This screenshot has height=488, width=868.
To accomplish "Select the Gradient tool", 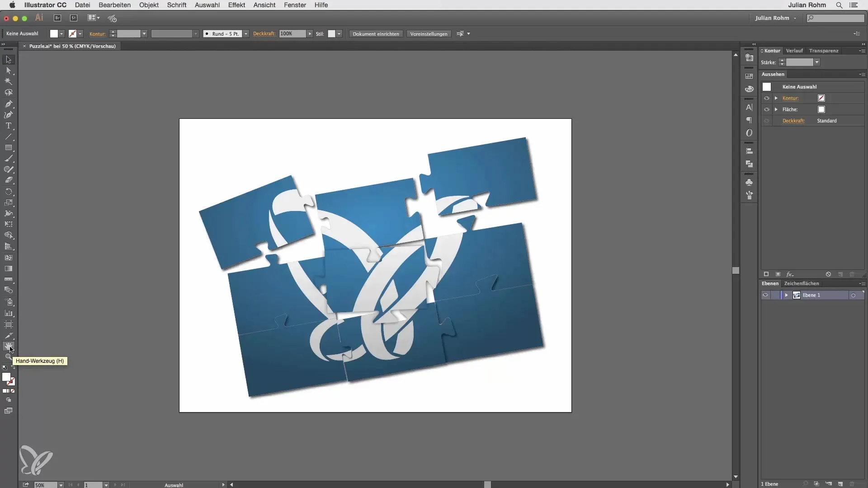I will (9, 268).
